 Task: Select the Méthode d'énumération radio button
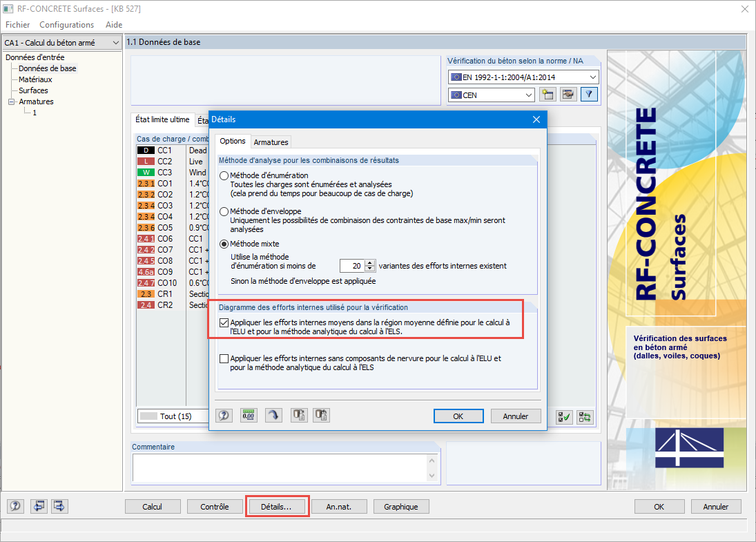[224, 175]
